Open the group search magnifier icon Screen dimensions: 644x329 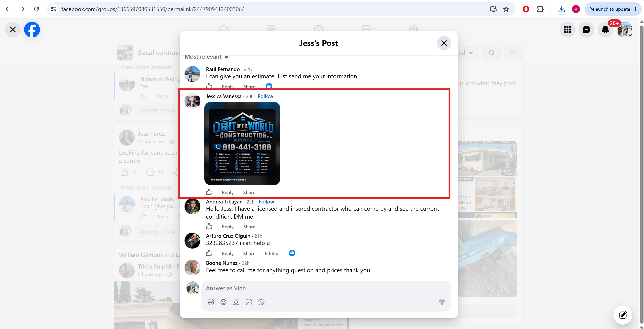(492, 53)
